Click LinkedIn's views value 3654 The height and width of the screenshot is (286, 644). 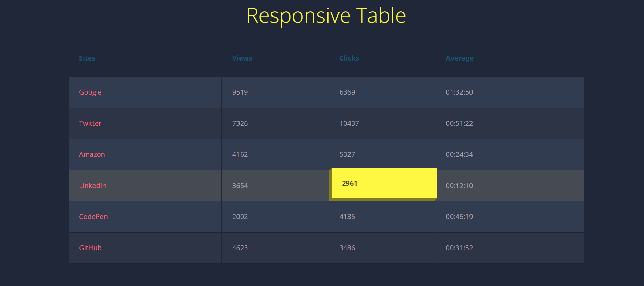[240, 186]
